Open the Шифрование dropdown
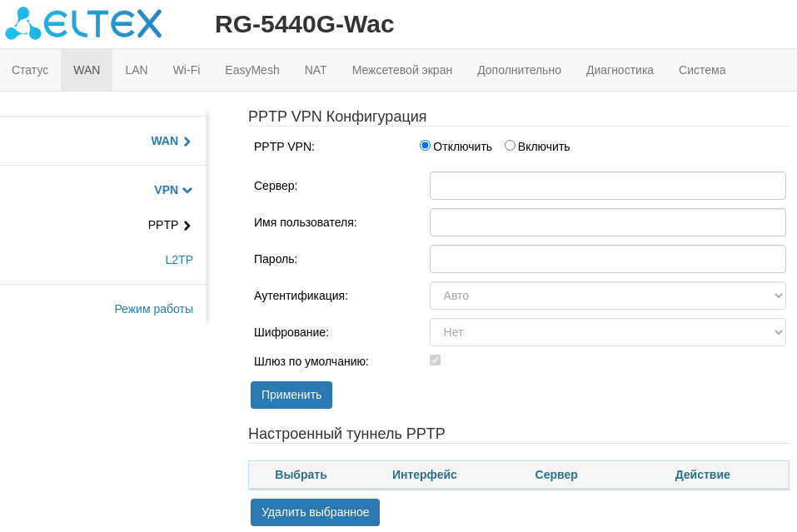Image resolution: width=797 pixels, height=532 pixels. point(607,332)
